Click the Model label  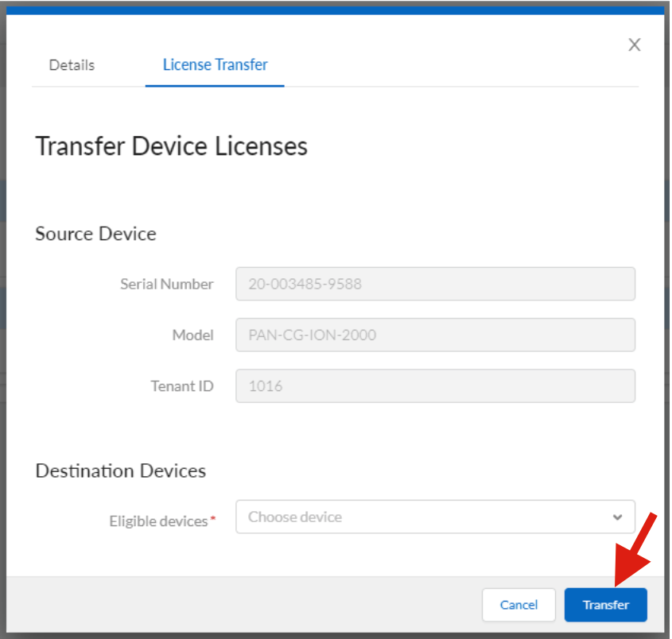tap(192, 335)
